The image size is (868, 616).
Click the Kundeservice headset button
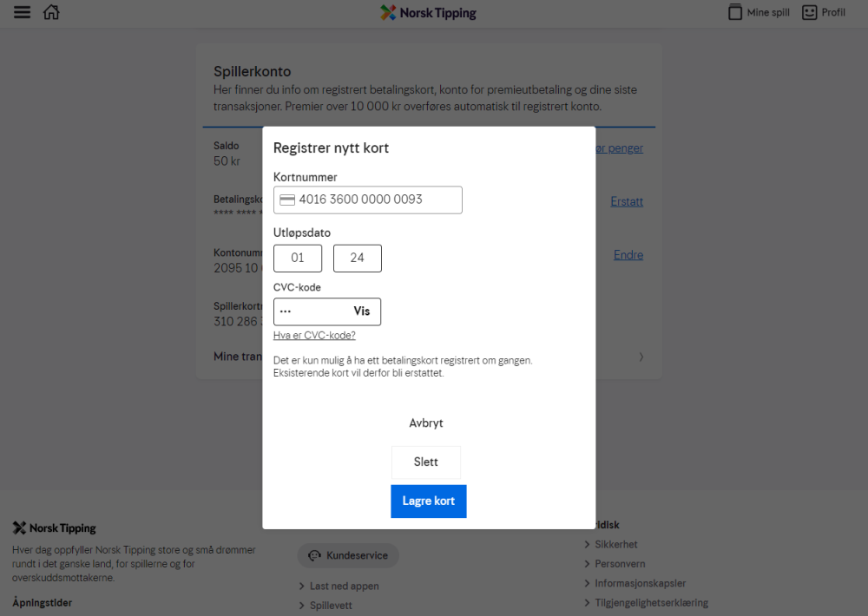click(x=348, y=555)
